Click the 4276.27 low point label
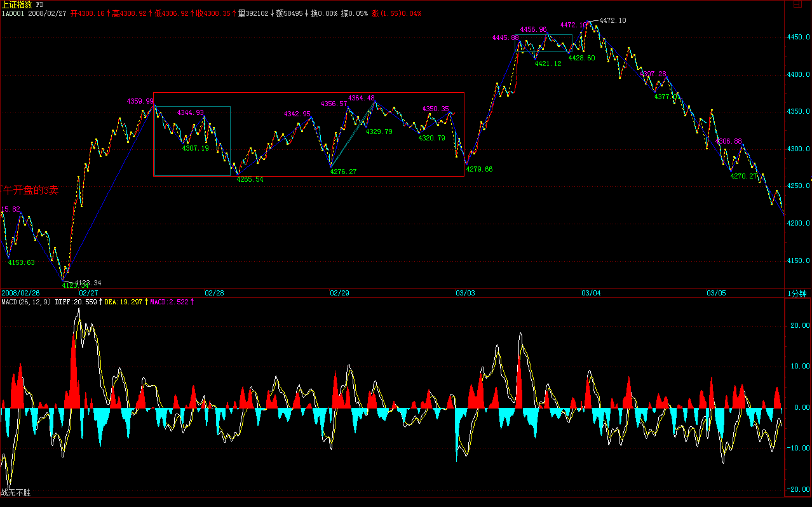 (343, 172)
